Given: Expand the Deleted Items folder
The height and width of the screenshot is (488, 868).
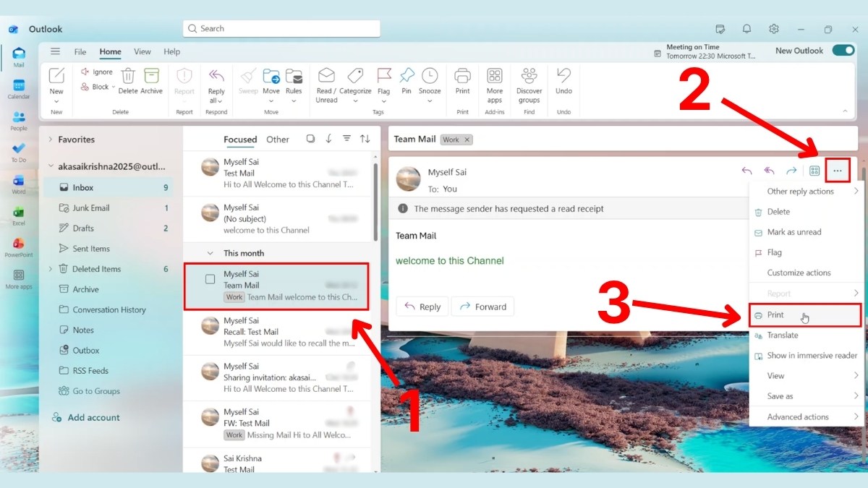Looking at the screenshot, I should pyautogui.click(x=50, y=269).
